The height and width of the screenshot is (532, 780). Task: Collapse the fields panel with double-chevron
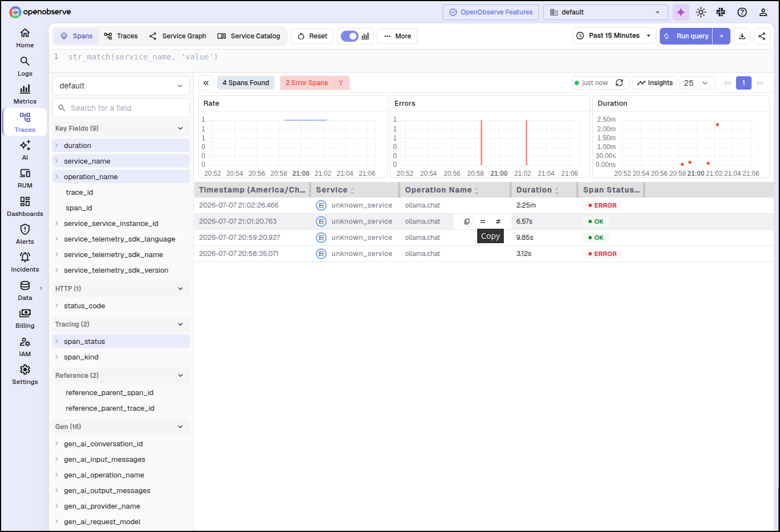[206, 83]
